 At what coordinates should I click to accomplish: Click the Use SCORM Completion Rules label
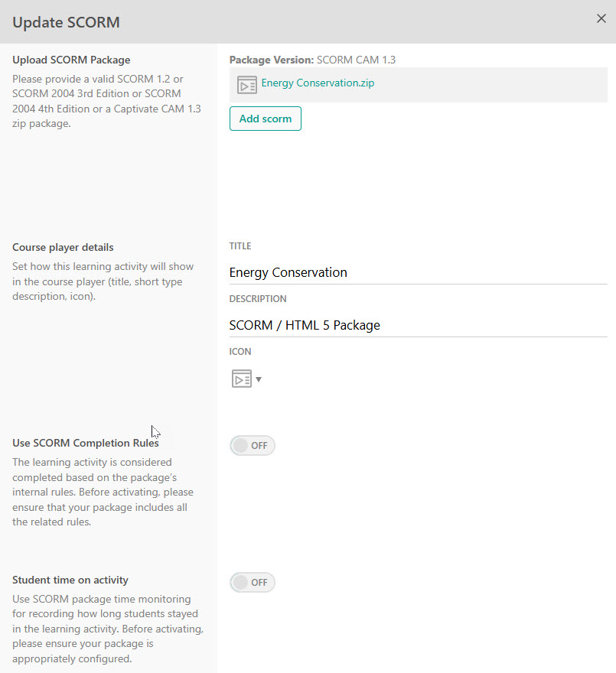pyautogui.click(x=86, y=443)
